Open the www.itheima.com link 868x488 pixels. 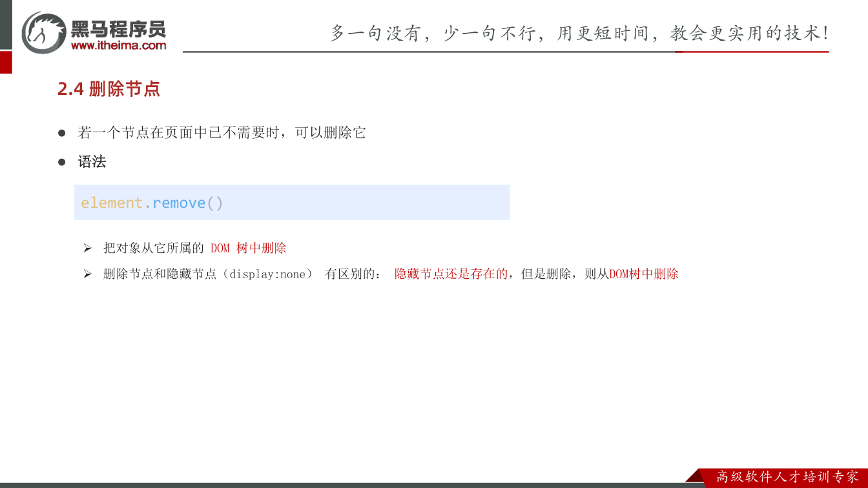click(118, 46)
